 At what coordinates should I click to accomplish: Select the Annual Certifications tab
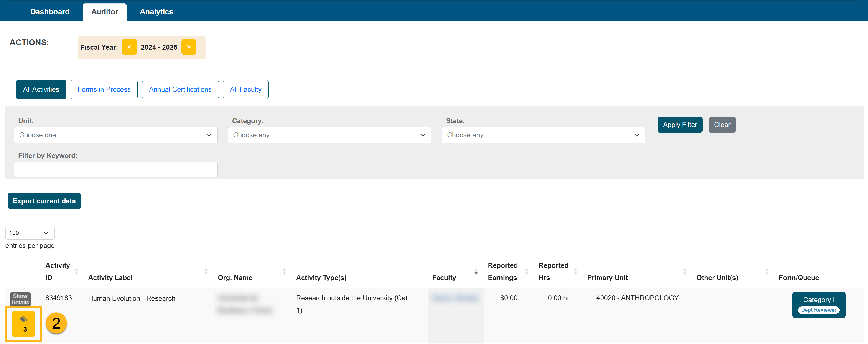point(179,89)
